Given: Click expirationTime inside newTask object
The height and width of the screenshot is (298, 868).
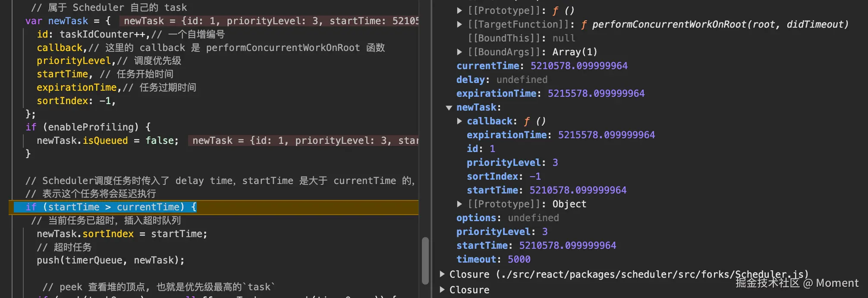Looking at the screenshot, I should pyautogui.click(x=561, y=135).
